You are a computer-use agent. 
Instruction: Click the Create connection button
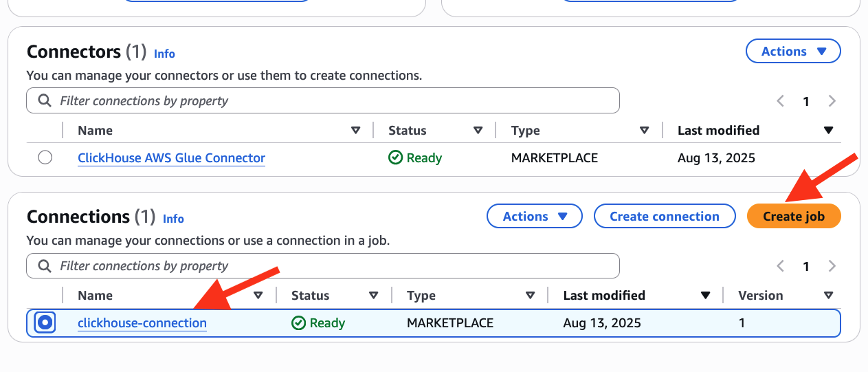click(664, 217)
